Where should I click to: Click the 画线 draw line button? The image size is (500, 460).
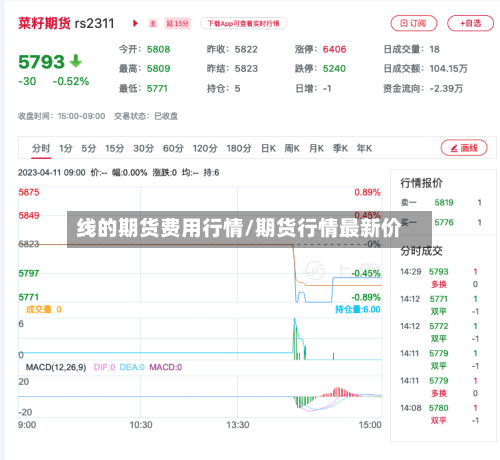[464, 148]
